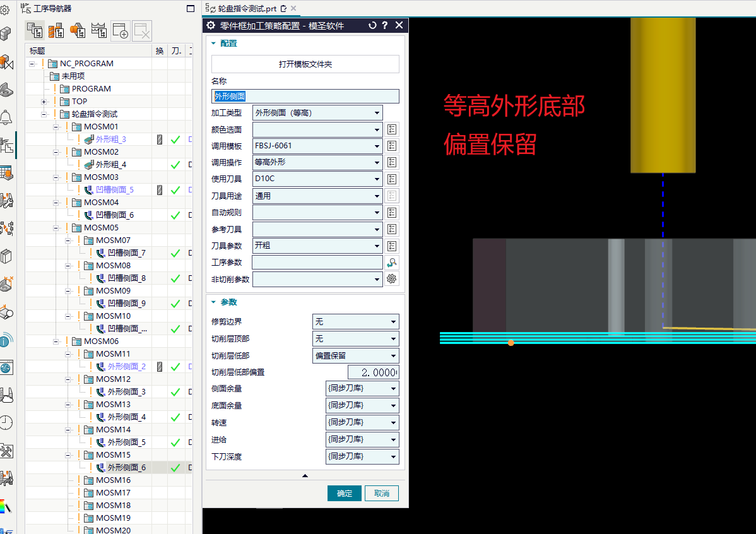Expand the TOP program group
This screenshot has width=756, height=534.
tap(44, 102)
